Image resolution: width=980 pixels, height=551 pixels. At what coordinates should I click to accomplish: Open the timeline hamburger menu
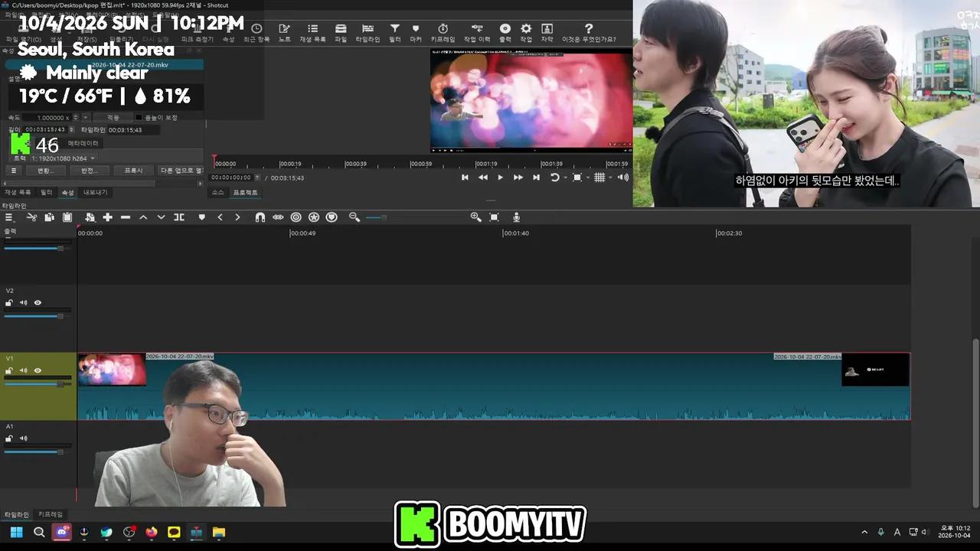[9, 217]
